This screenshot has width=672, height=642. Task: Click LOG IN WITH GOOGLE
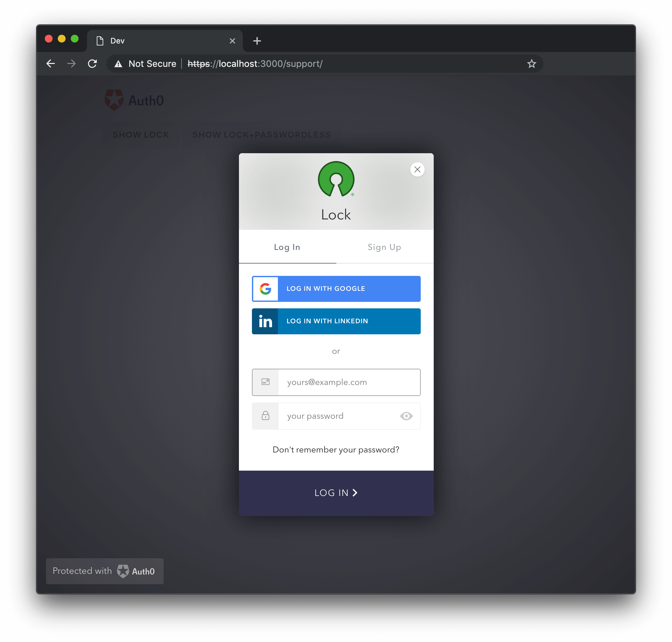pyautogui.click(x=336, y=289)
